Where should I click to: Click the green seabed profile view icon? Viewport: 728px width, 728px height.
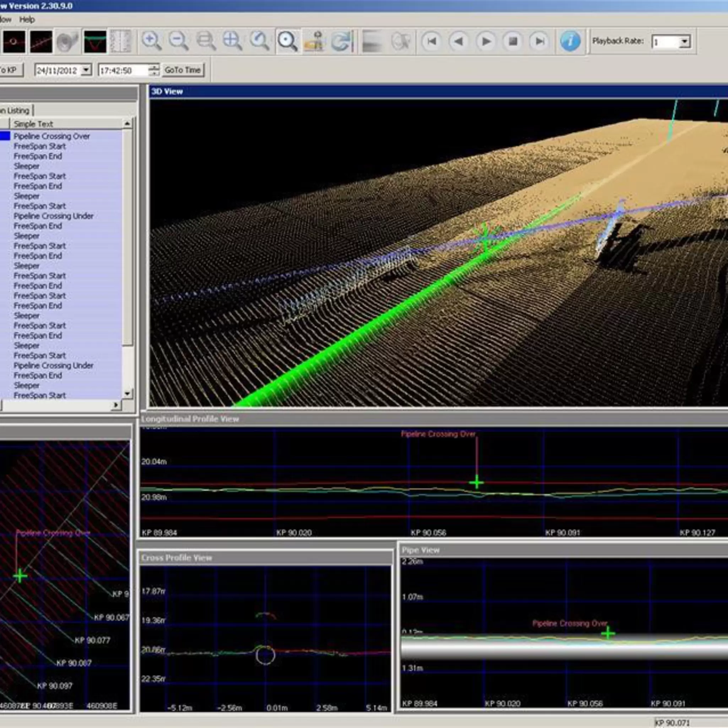coord(94,41)
